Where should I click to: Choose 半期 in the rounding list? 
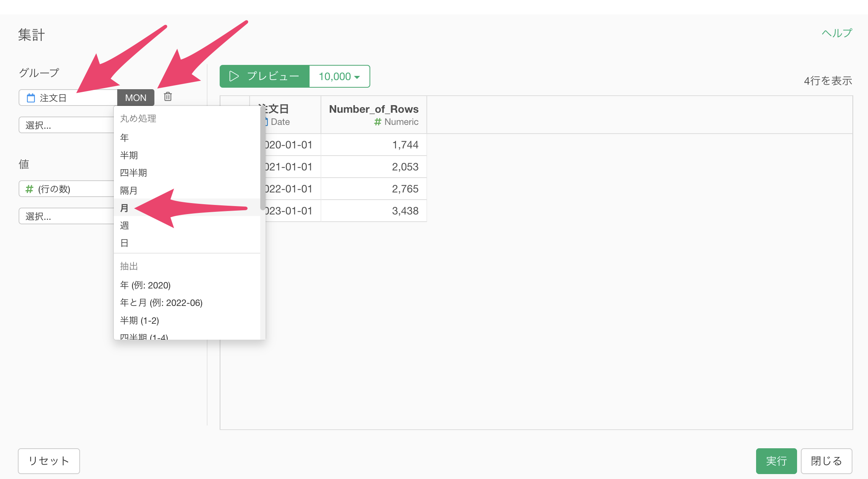(187, 155)
